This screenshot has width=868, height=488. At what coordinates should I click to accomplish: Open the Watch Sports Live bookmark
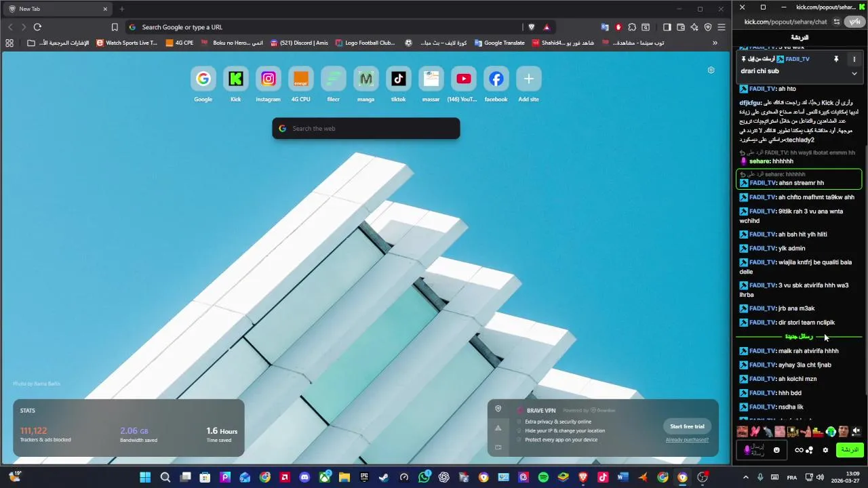tap(127, 43)
